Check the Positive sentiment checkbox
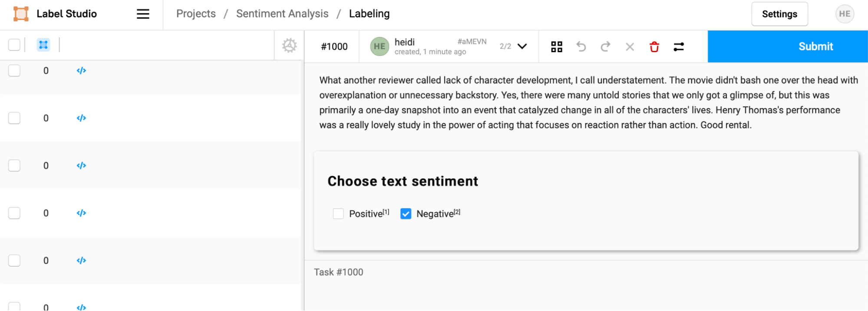 [338, 214]
